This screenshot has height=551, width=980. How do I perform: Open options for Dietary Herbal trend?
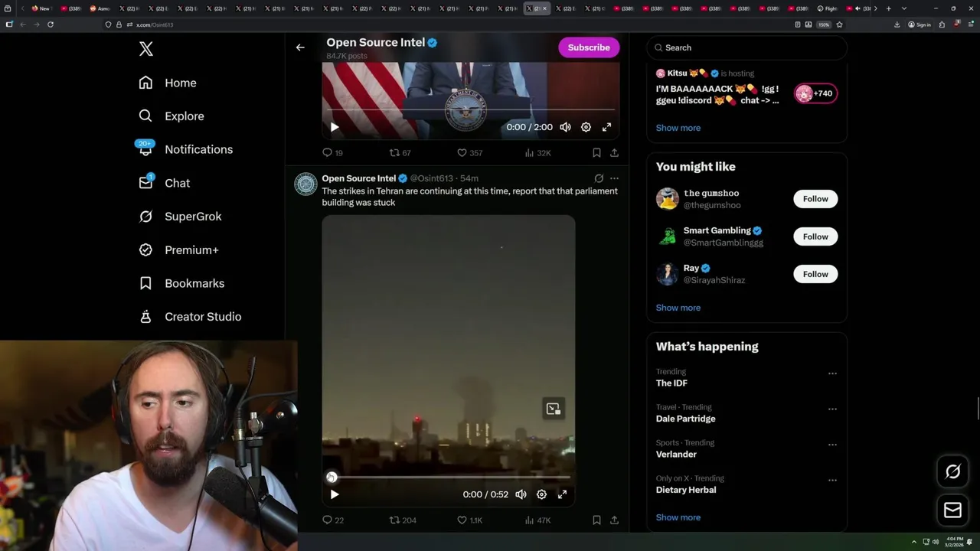coord(832,481)
